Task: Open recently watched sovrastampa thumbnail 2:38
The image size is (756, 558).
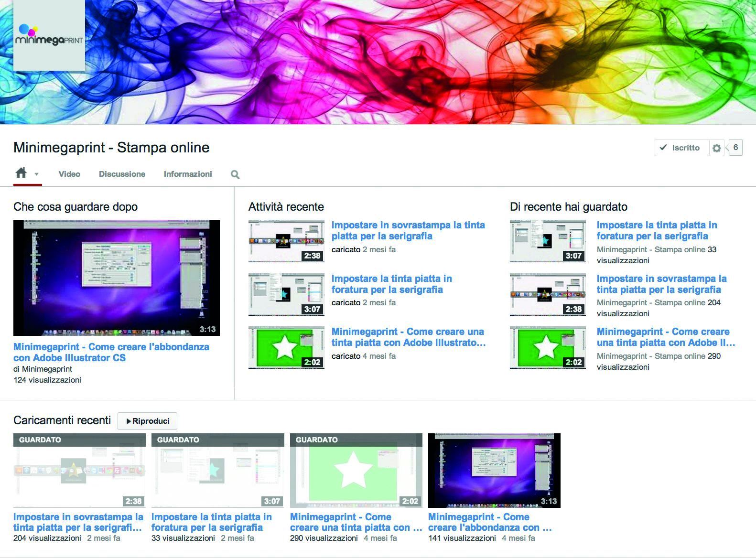Action: (x=548, y=294)
